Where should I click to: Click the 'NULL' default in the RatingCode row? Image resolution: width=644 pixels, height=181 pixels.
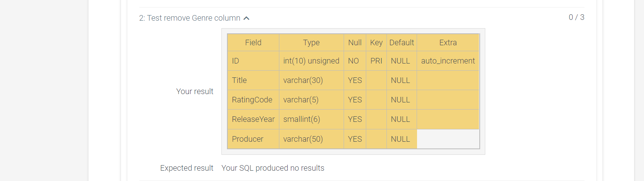(402, 100)
